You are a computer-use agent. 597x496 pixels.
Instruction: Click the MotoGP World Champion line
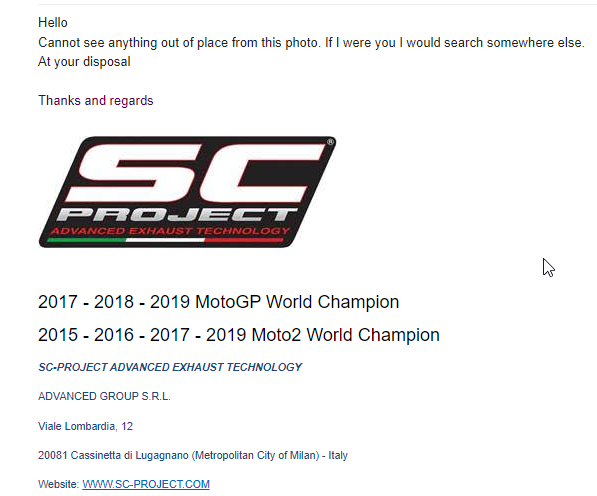pyautogui.click(x=219, y=302)
